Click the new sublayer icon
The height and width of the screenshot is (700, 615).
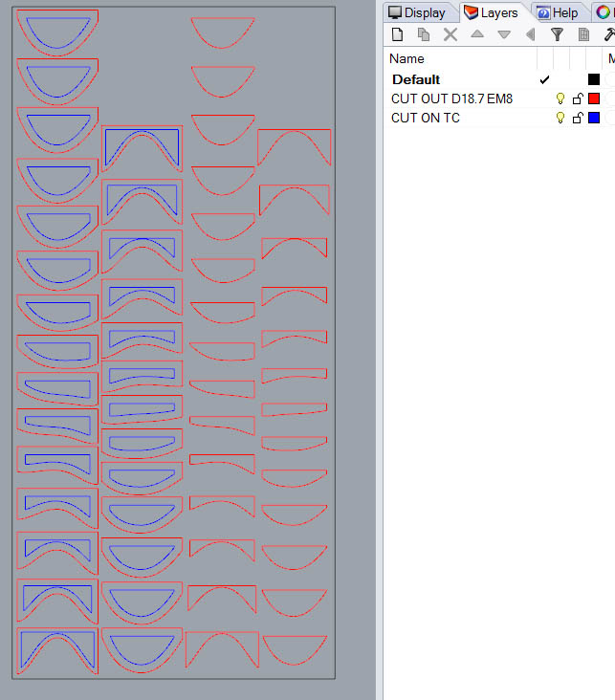click(424, 34)
